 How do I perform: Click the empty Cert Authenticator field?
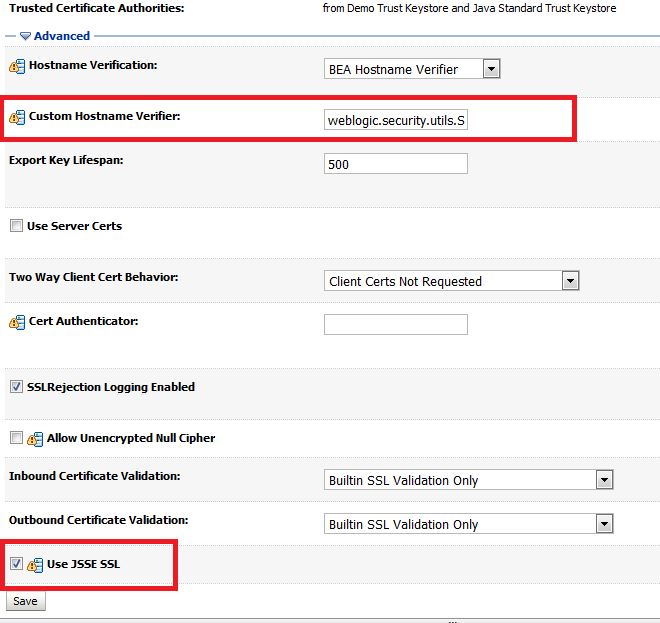tap(396, 325)
